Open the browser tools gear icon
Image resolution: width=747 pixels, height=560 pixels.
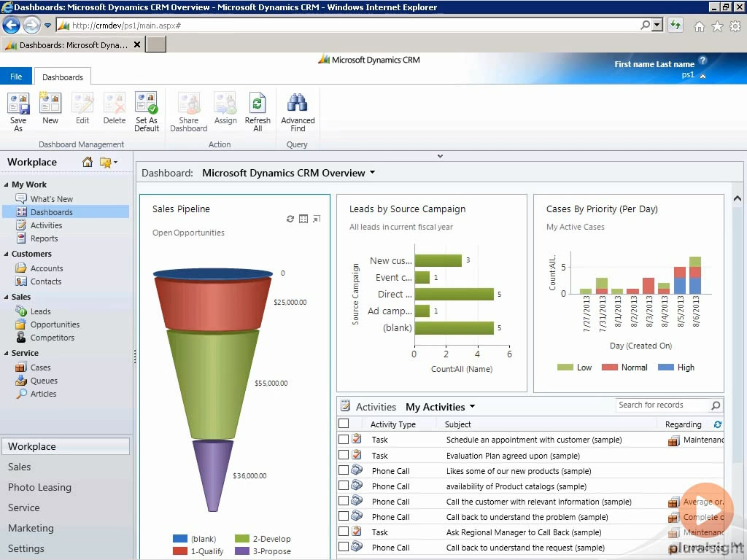tap(735, 27)
